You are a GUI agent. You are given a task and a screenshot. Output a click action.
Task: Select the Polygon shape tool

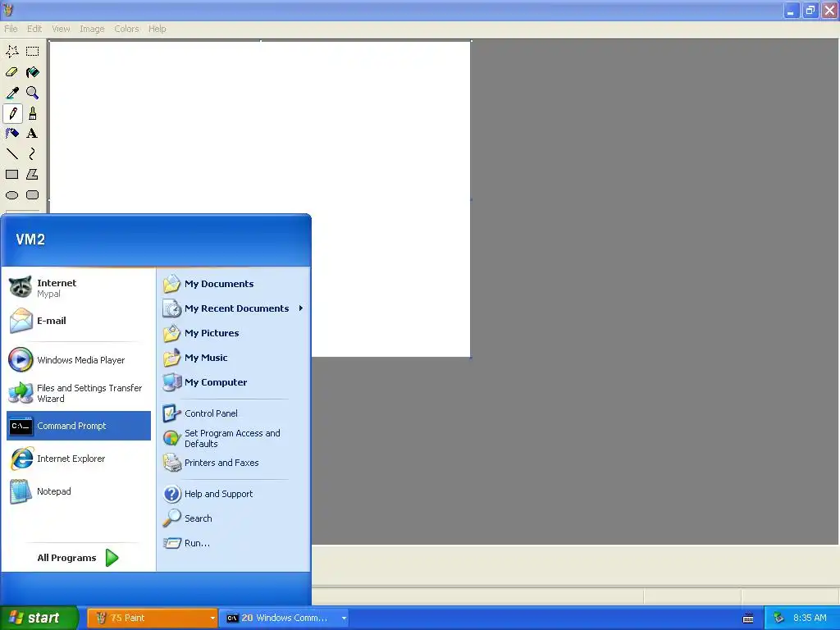33,175
